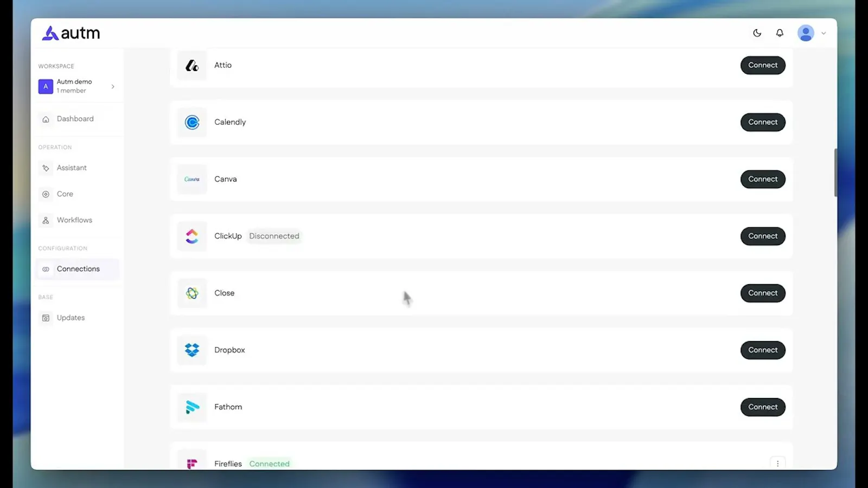The image size is (868, 488).
Task: Click the Close app logo icon
Action: pyautogui.click(x=192, y=293)
